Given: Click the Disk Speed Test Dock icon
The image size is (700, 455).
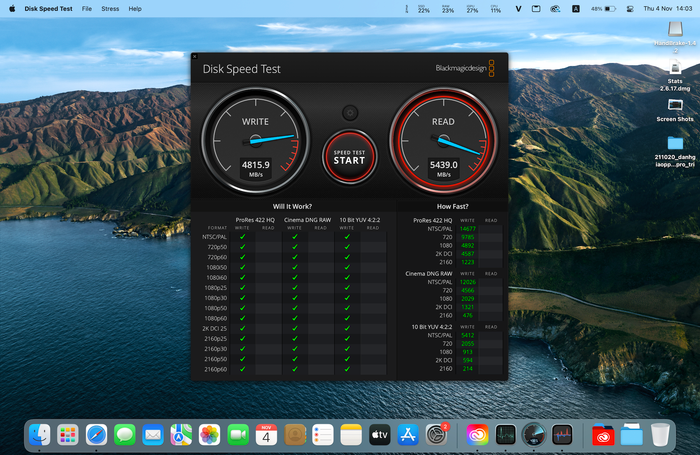Looking at the screenshot, I should click(533, 434).
